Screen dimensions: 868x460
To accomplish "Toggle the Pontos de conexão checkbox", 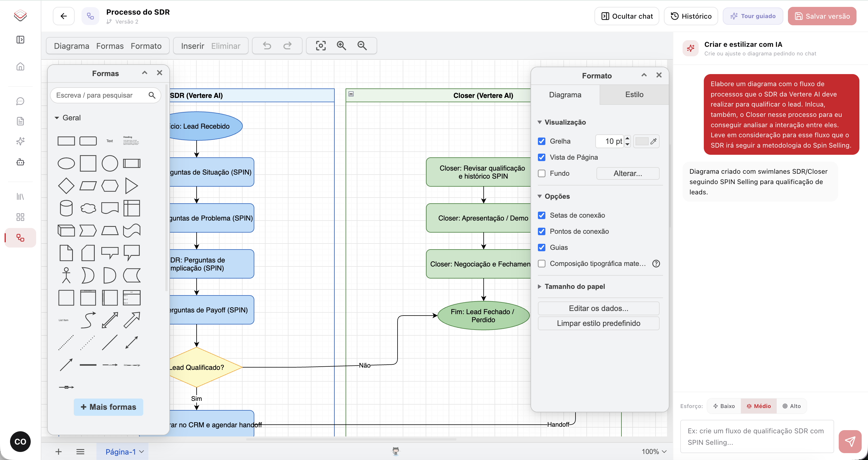I will (541, 231).
